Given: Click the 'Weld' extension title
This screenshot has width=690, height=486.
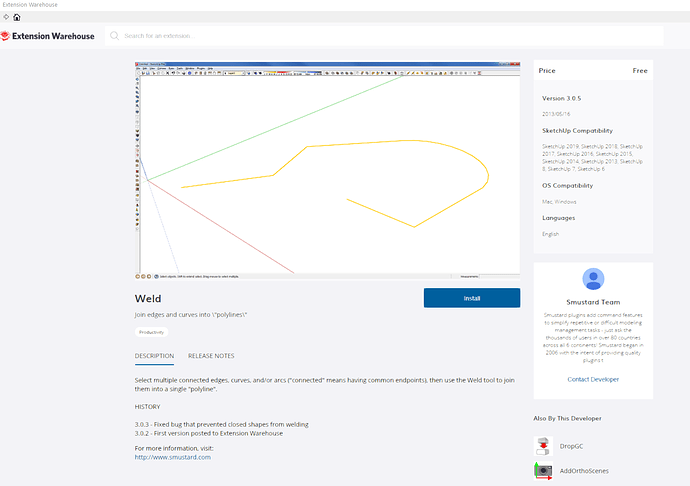Looking at the screenshot, I should 148,298.
